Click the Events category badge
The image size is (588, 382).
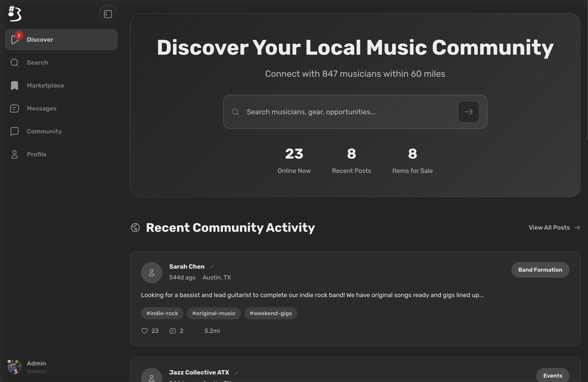(553, 376)
